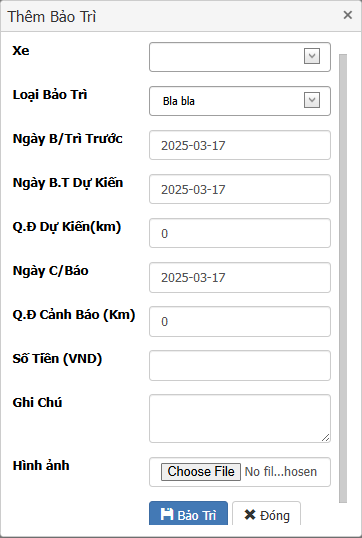Click the Choose File button
This screenshot has height=538, width=362.
tap(201, 472)
